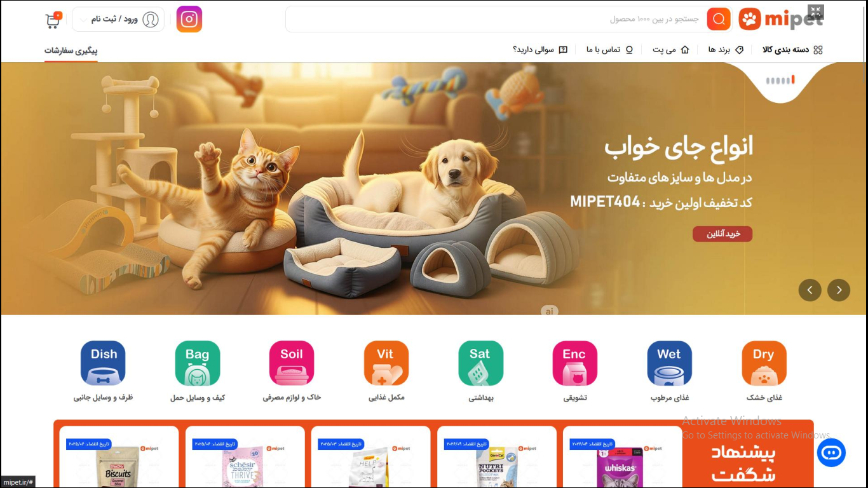The height and width of the screenshot is (488, 868).
Task: Click the product search input field
Action: pyautogui.click(x=496, y=19)
